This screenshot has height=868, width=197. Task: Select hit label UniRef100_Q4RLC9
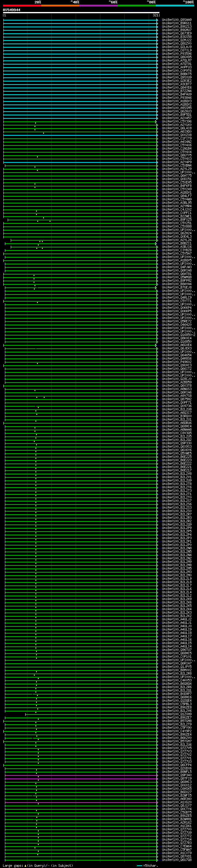[x=176, y=297]
